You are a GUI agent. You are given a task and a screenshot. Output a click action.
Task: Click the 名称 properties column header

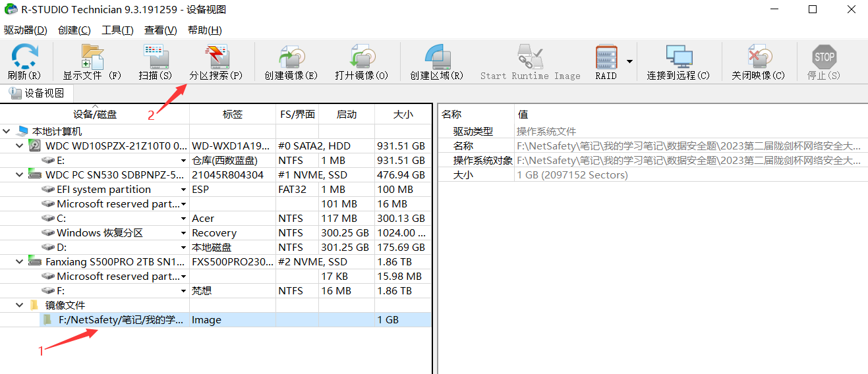(x=476, y=114)
